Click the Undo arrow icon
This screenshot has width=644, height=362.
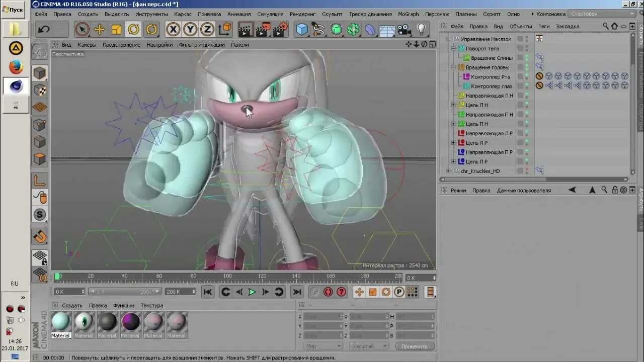tap(44, 29)
